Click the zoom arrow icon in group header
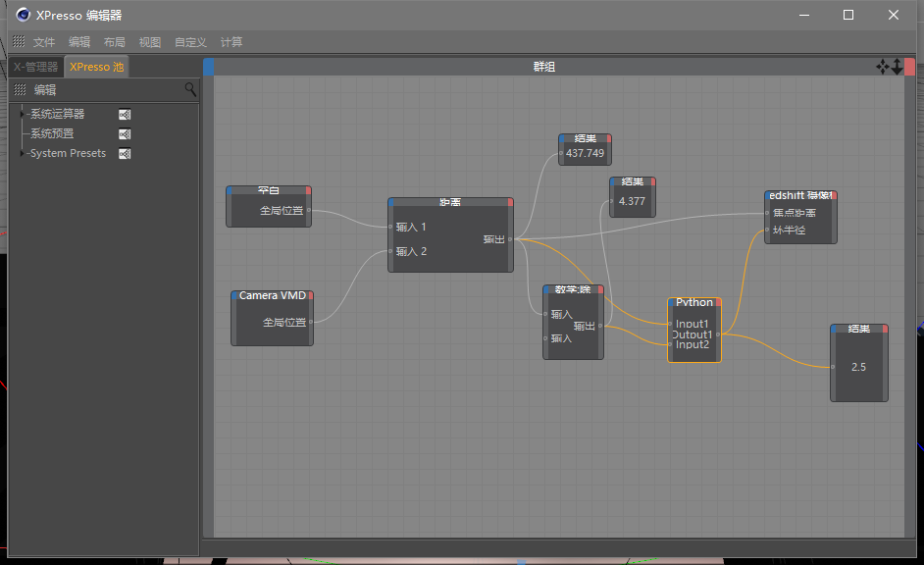Screen dimensions: 924x565 [x=897, y=67]
